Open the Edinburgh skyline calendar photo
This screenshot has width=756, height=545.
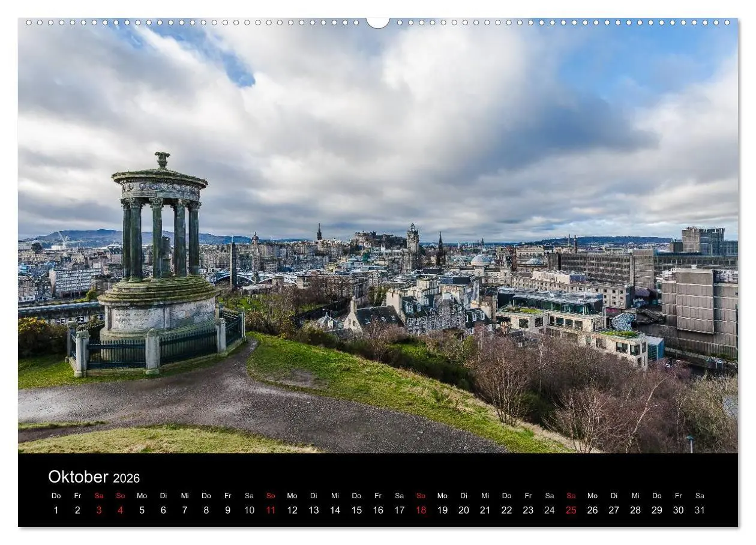378,235
